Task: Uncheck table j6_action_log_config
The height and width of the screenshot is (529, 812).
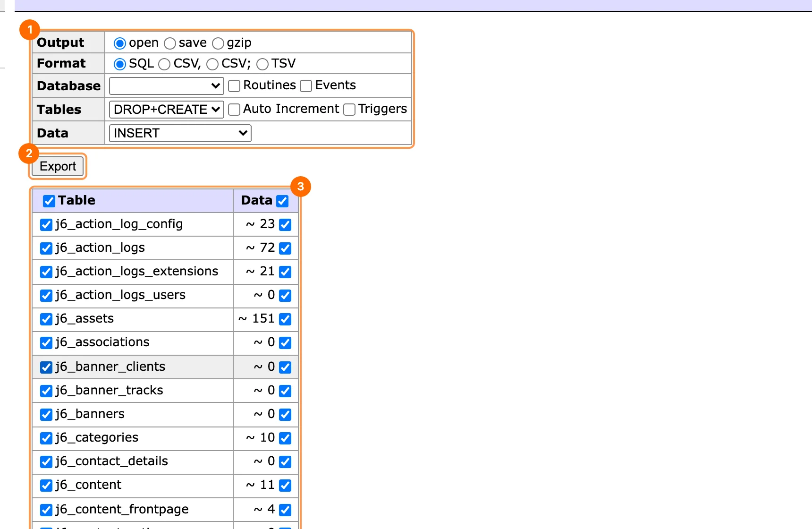Action: coord(46,225)
